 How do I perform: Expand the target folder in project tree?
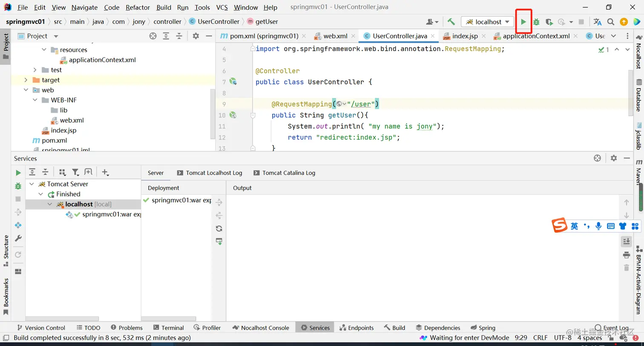coord(26,80)
